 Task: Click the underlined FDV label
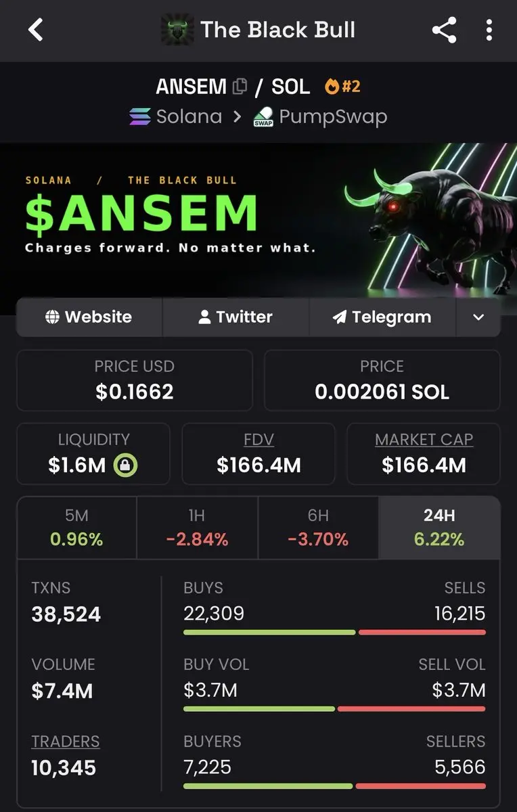point(258,439)
